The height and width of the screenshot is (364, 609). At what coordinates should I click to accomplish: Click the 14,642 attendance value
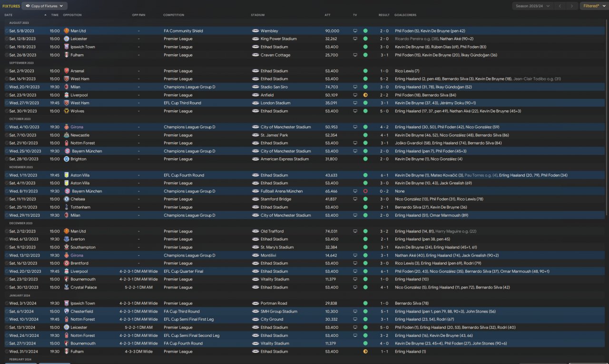[x=331, y=255]
